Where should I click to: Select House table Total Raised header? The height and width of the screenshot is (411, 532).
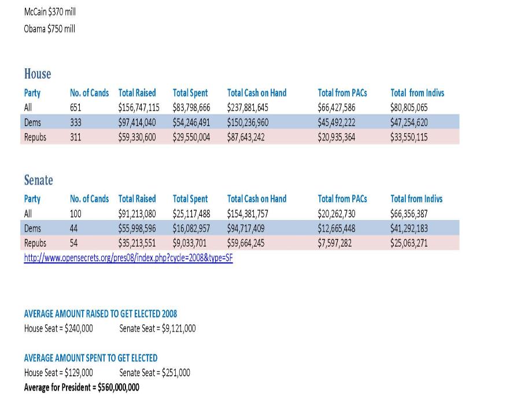pos(137,93)
